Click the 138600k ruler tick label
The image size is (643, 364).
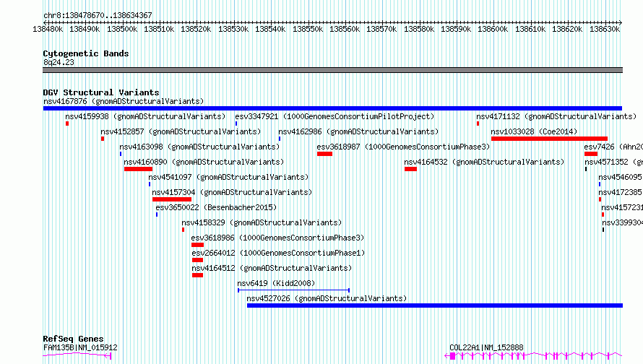pyautogui.click(x=493, y=29)
